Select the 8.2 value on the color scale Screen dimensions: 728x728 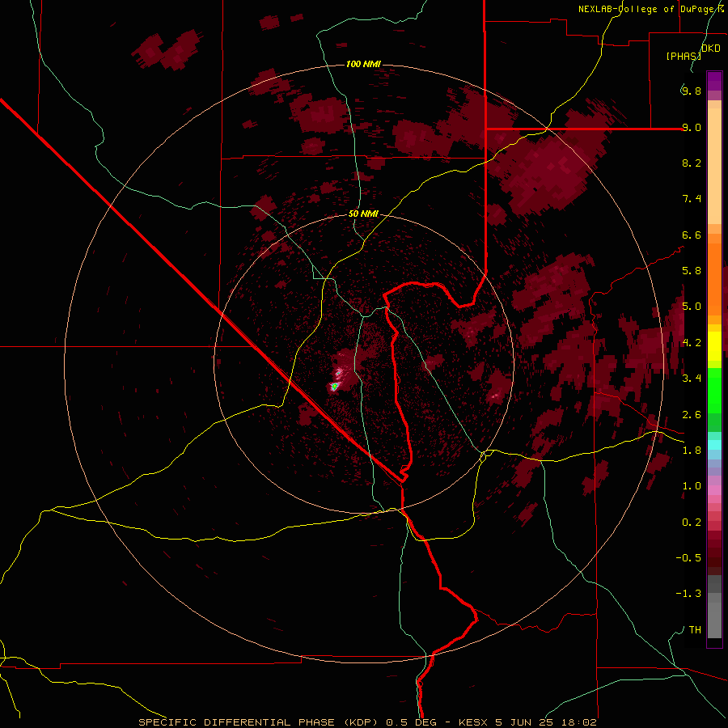(x=691, y=163)
